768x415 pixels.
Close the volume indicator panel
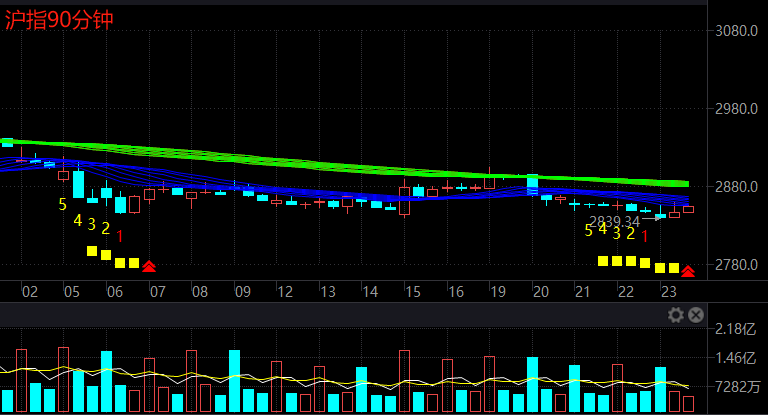(695, 315)
